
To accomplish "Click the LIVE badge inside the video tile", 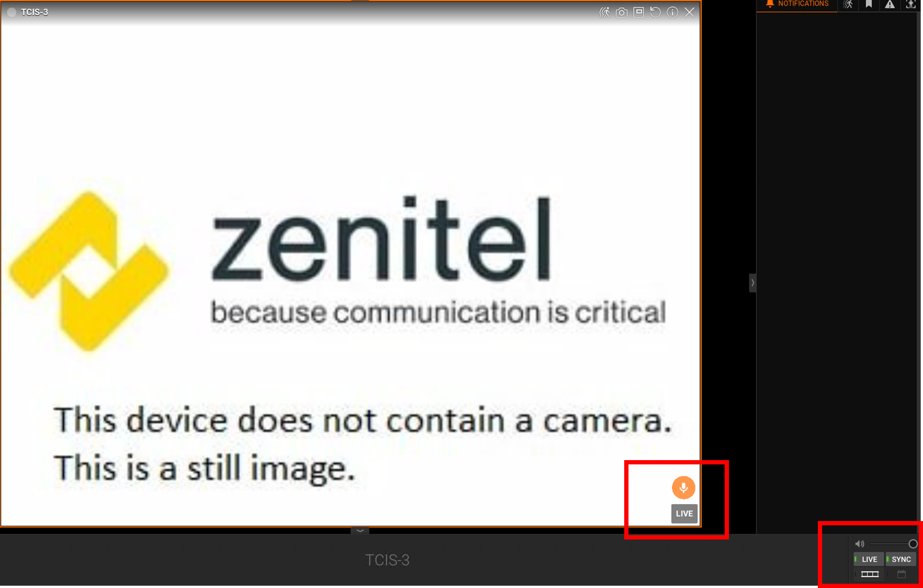I will pyautogui.click(x=684, y=514).
